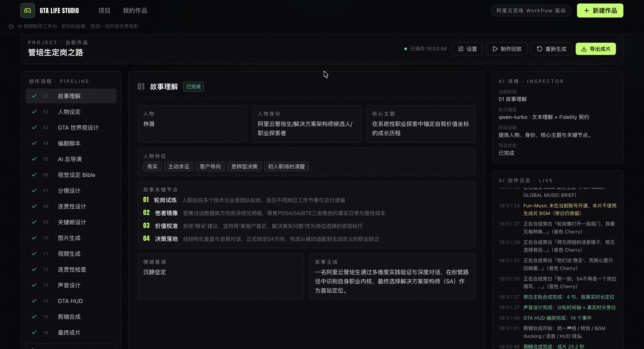Click the qwen-turbo model description
This screenshot has width=644, height=349.
(544, 117)
